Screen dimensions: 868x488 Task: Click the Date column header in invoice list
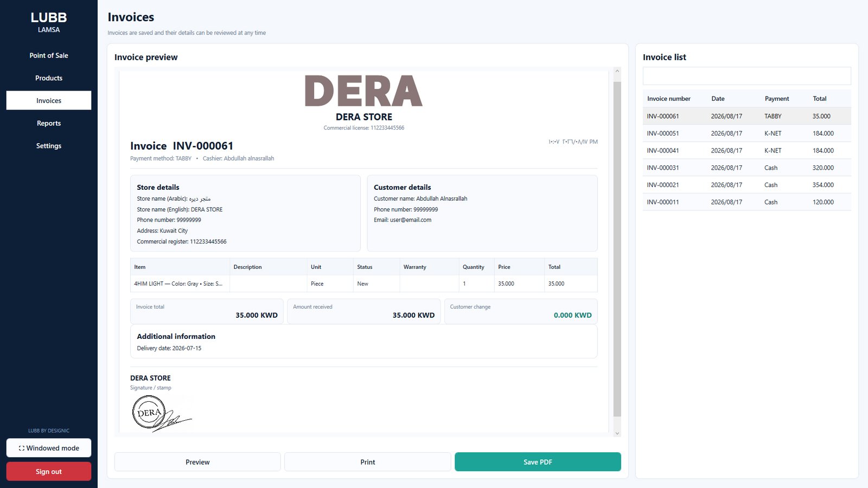[x=718, y=99]
